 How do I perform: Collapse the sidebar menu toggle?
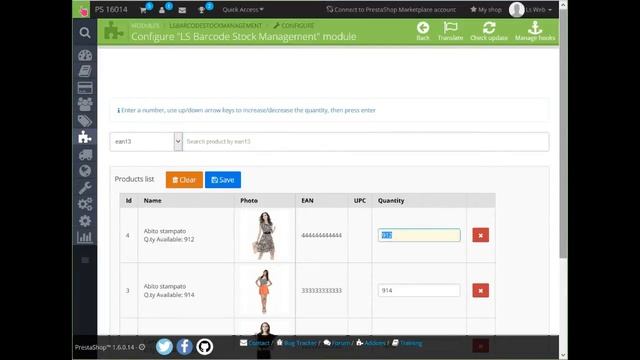tap(85, 260)
